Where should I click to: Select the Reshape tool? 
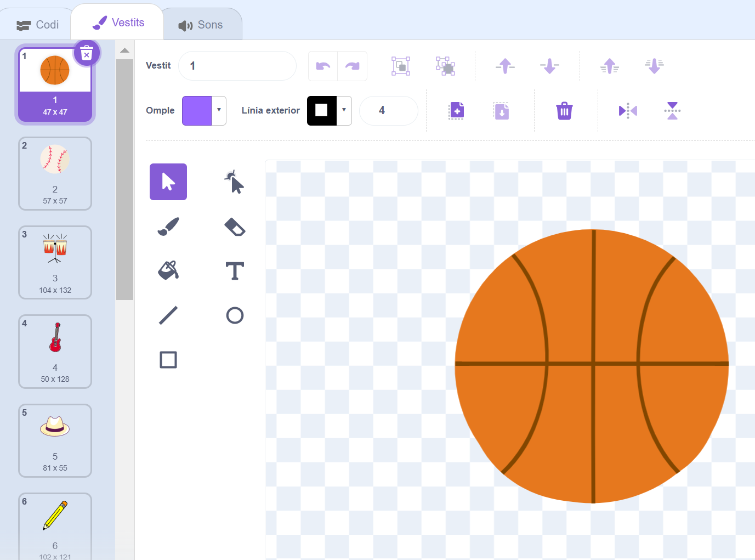235,182
